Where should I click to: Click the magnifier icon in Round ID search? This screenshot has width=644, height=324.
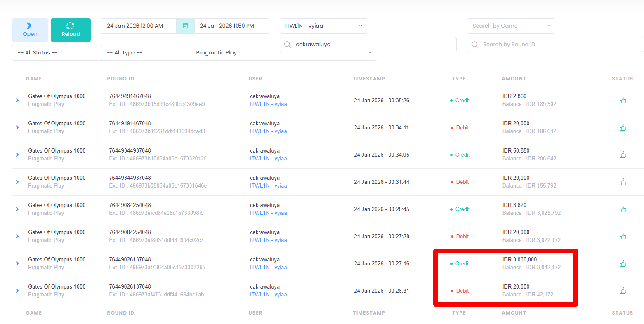475,45
